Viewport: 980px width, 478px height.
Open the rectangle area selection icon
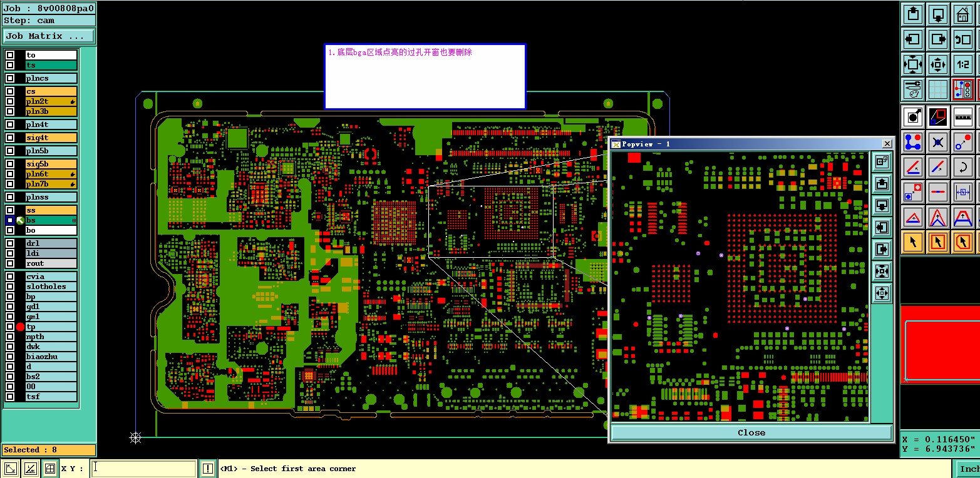[x=938, y=117]
